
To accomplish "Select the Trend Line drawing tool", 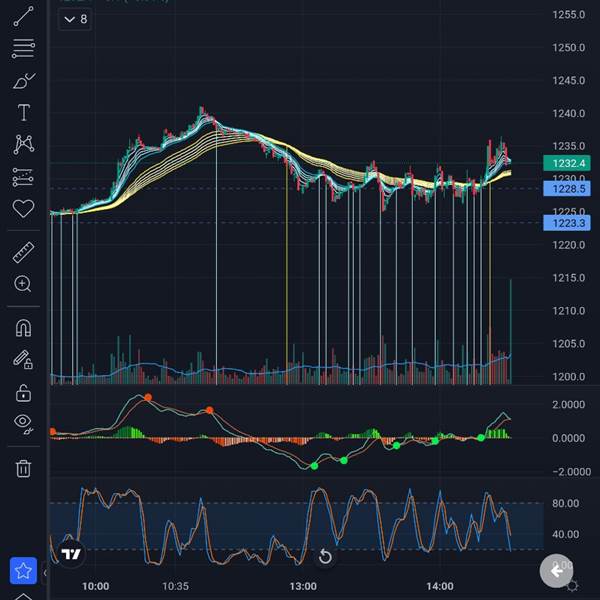I will (x=23, y=17).
